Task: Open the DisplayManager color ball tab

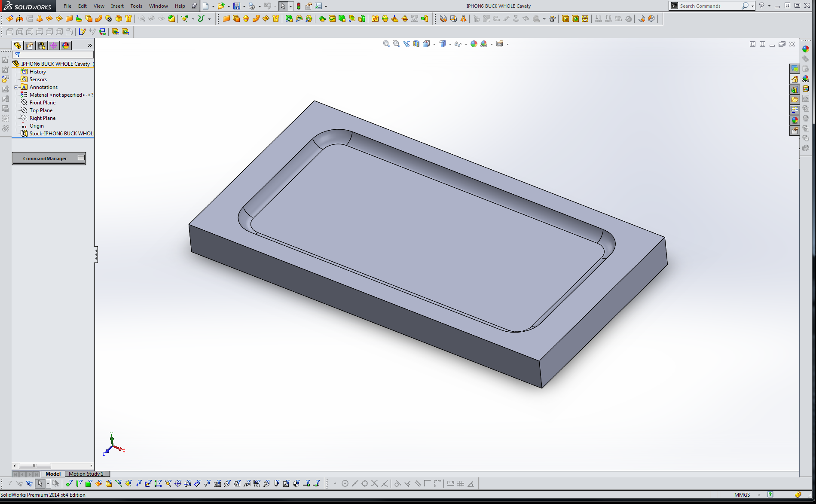Action: (66, 46)
